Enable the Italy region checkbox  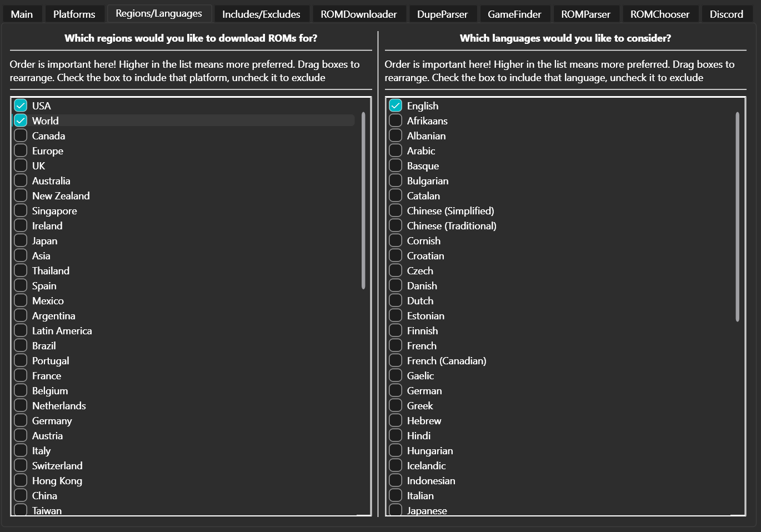click(x=21, y=450)
